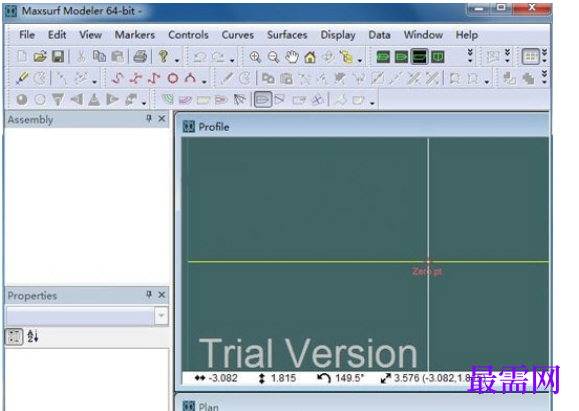Screen dimensions: 579x411
Task: Click the outlined circle render icon
Action: 40,99
